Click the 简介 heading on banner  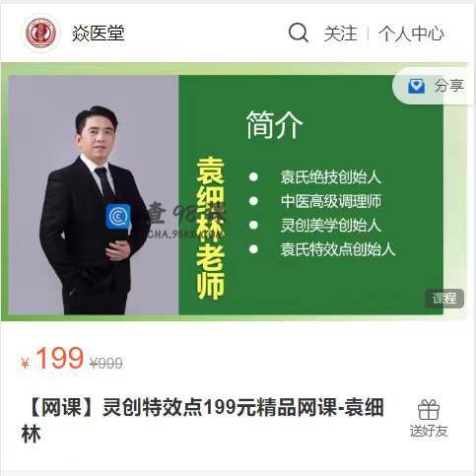(x=274, y=125)
